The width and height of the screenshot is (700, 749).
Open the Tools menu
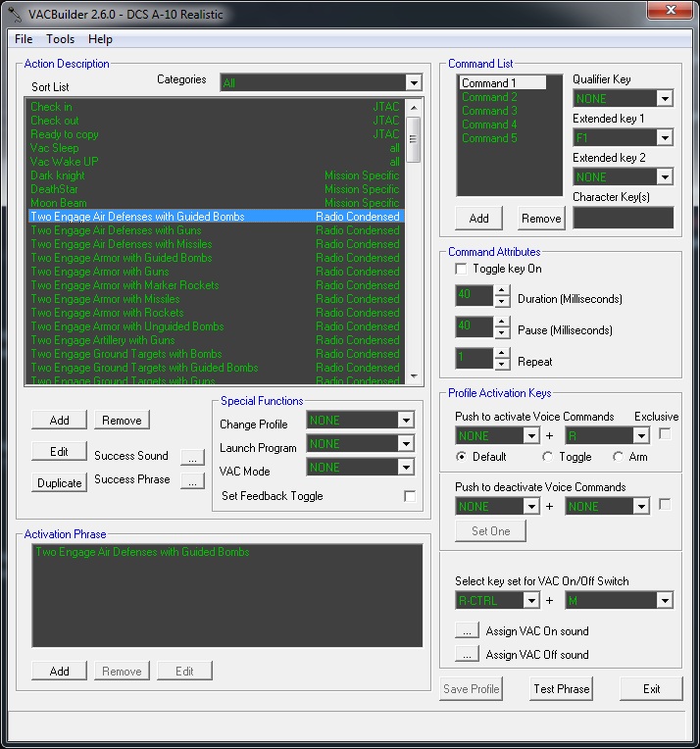point(60,39)
